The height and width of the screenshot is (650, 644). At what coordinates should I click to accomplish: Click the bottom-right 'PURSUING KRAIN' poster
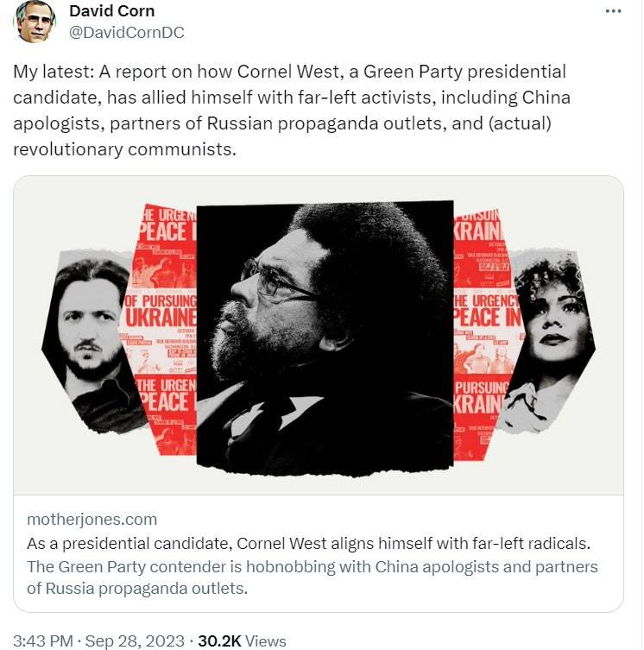pos(481,417)
